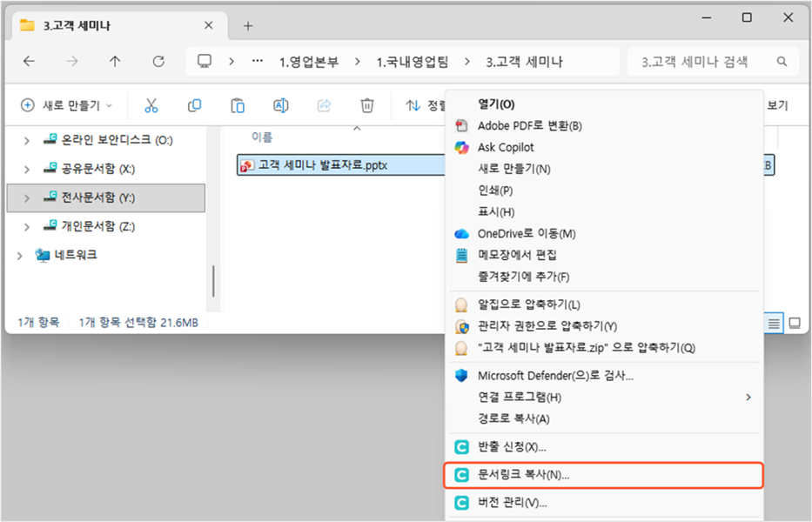Switch to large icons view in status bar
Viewport: 812px width, 522px height.
(x=794, y=323)
